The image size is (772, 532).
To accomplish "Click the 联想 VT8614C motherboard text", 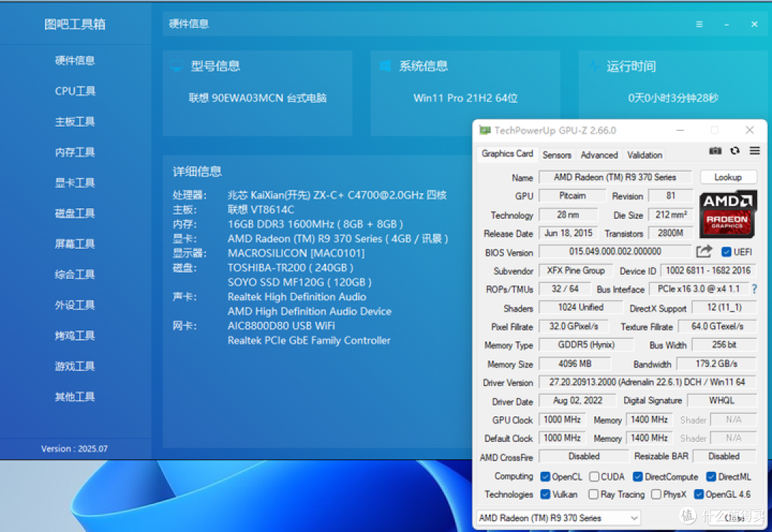I will [x=261, y=210].
